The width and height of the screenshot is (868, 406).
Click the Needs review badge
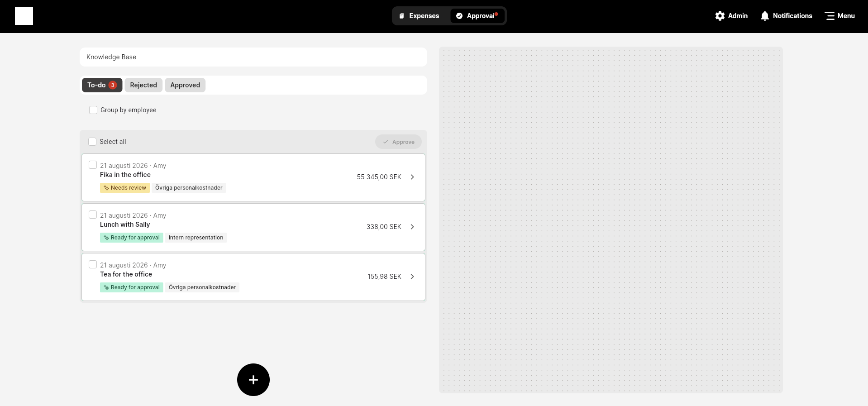click(x=125, y=188)
